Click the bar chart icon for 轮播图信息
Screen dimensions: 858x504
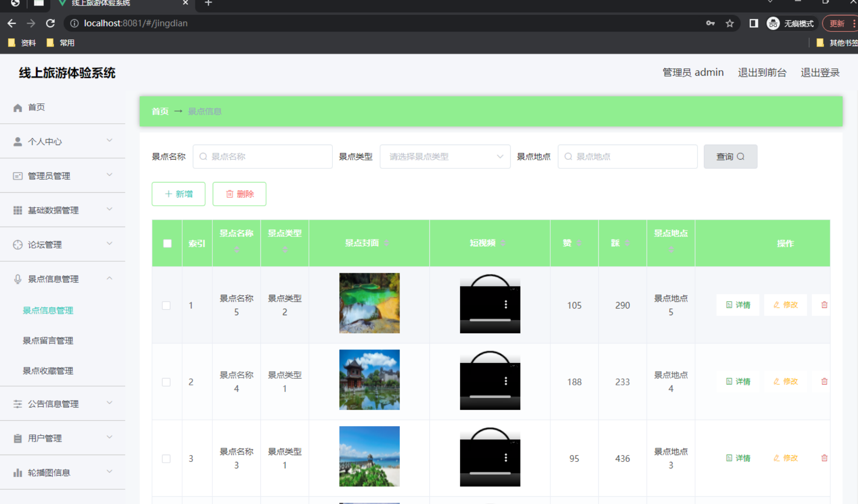[17, 473]
